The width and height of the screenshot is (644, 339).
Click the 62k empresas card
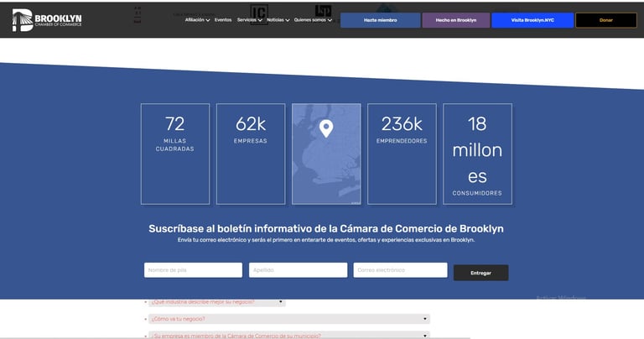pyautogui.click(x=251, y=154)
